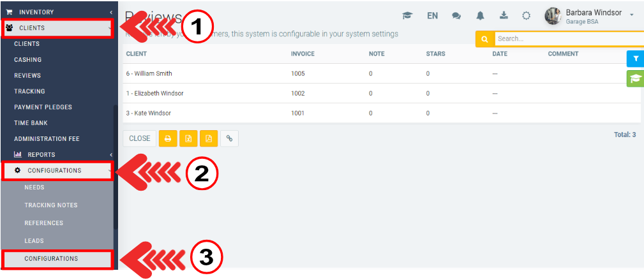
Task: Click the download icon in header
Action: pos(503,15)
